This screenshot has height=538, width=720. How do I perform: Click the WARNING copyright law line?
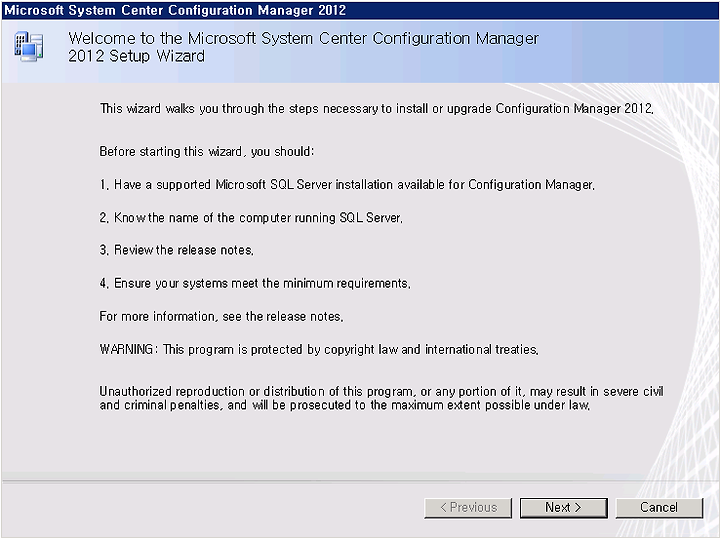[x=319, y=350]
